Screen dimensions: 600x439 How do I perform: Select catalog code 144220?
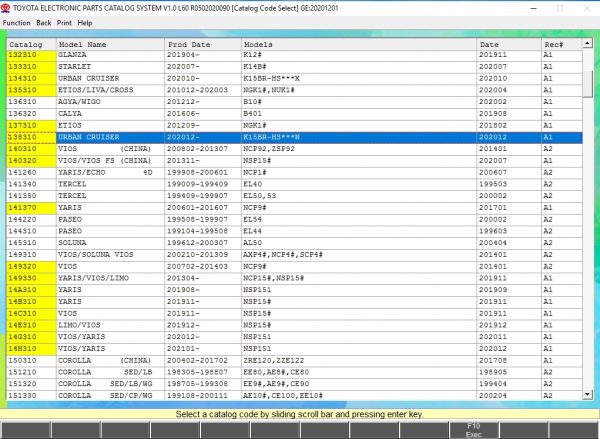click(x=31, y=220)
